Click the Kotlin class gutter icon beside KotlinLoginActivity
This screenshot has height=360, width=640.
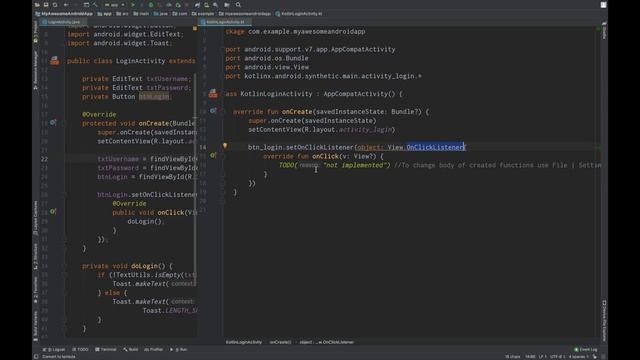[x=213, y=94]
